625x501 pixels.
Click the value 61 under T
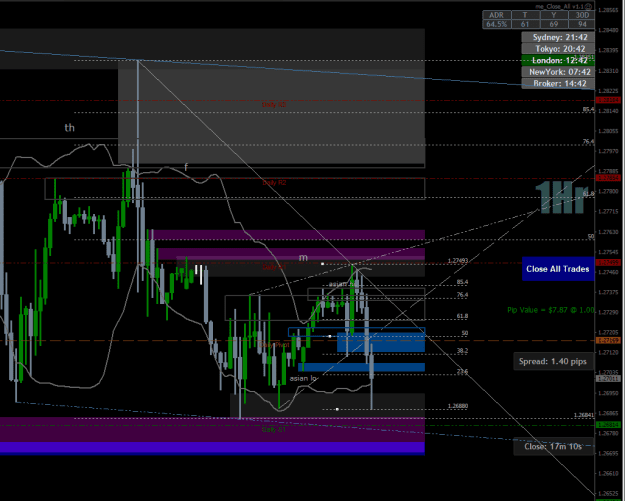click(x=525, y=24)
